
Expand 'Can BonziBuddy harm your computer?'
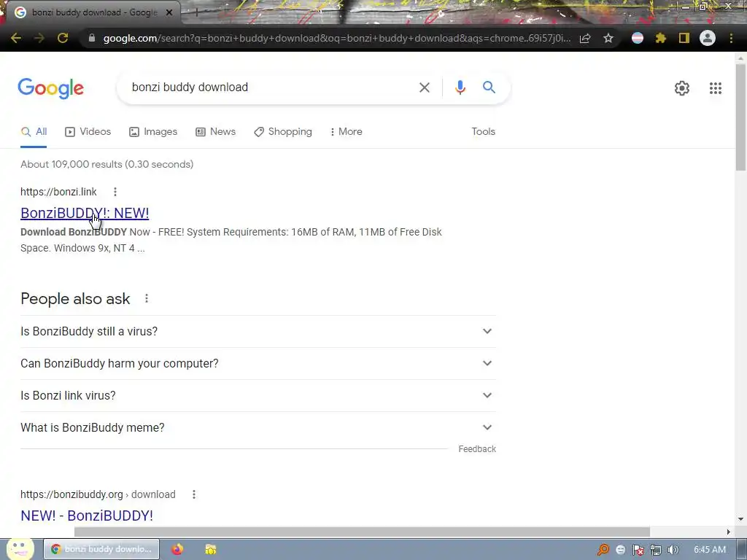pyautogui.click(x=258, y=363)
